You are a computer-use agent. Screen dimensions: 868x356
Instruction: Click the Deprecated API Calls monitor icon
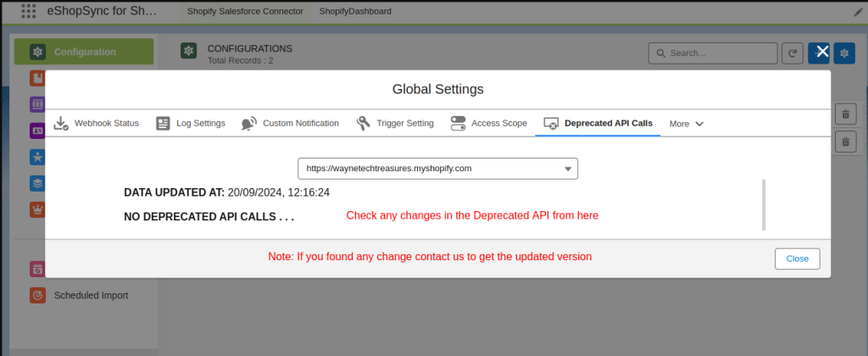coord(551,124)
